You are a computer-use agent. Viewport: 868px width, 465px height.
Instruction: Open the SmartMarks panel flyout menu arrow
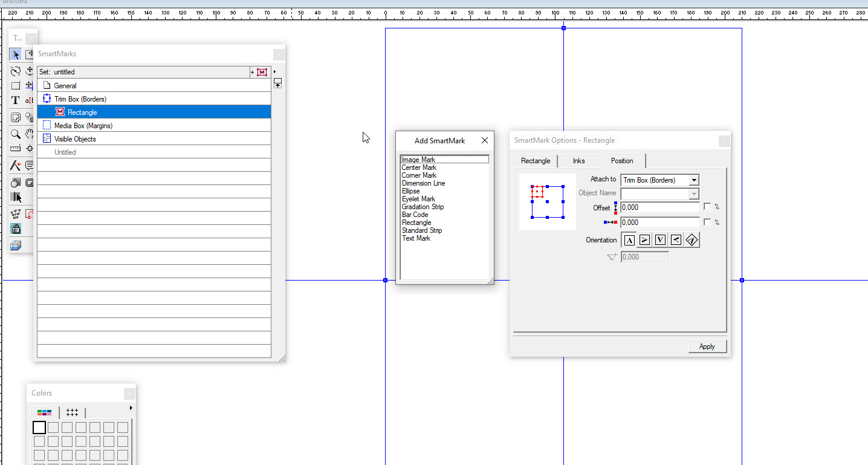(275, 72)
